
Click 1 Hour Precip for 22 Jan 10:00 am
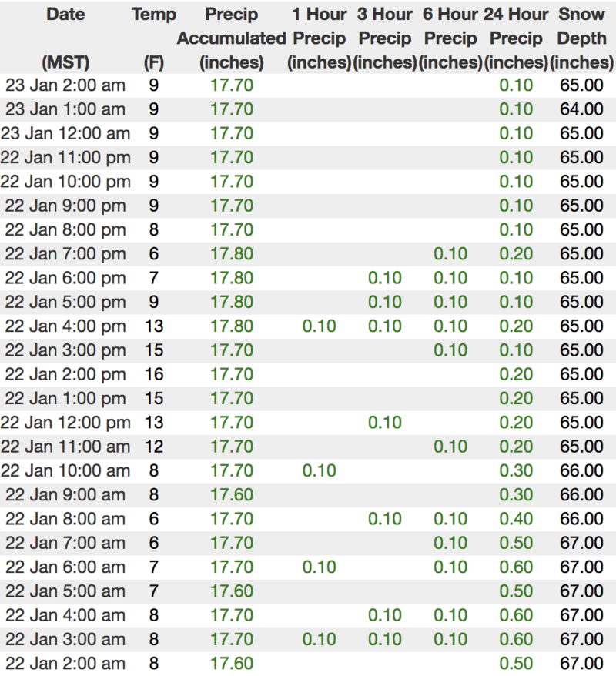point(320,470)
